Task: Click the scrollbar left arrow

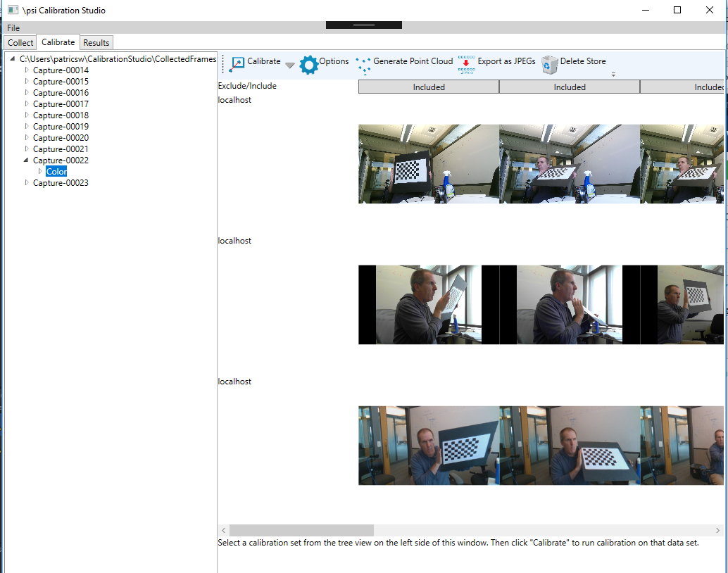Action: pos(223,530)
